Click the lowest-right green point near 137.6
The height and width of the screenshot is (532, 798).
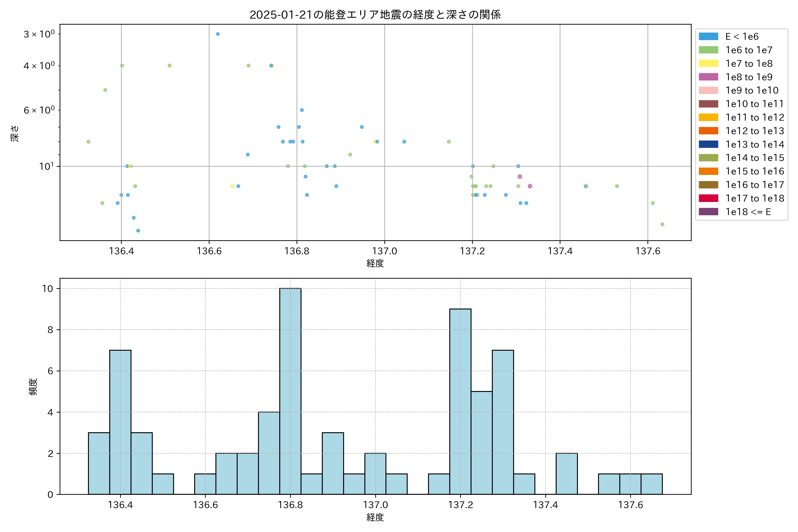pos(662,224)
